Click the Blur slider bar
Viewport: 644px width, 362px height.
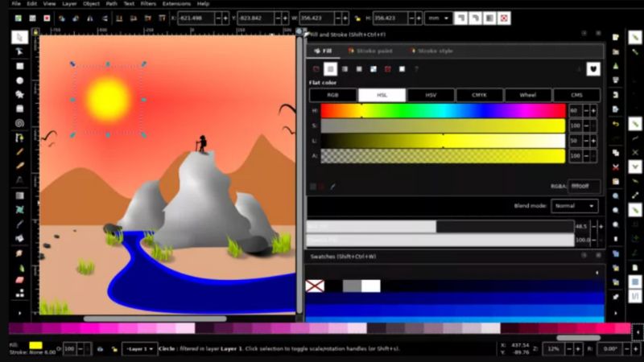pyautogui.click(x=440, y=226)
